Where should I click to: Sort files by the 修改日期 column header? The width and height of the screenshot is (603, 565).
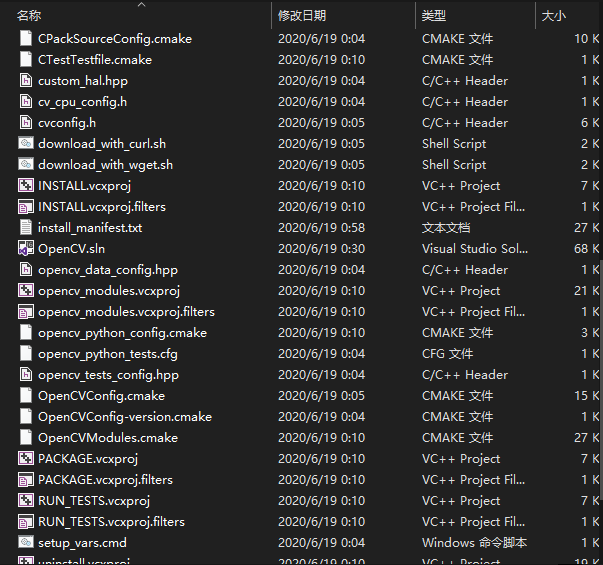click(x=302, y=16)
